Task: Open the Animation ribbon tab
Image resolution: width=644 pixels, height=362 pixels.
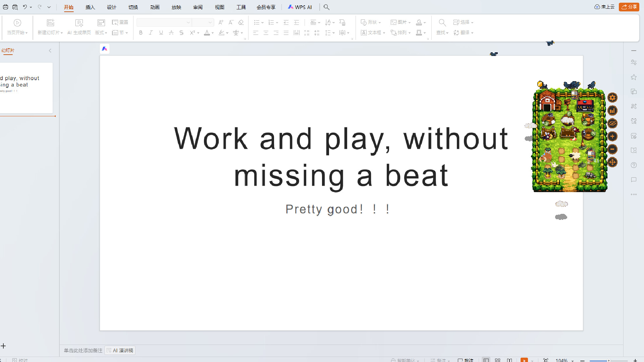Action: [x=155, y=7]
